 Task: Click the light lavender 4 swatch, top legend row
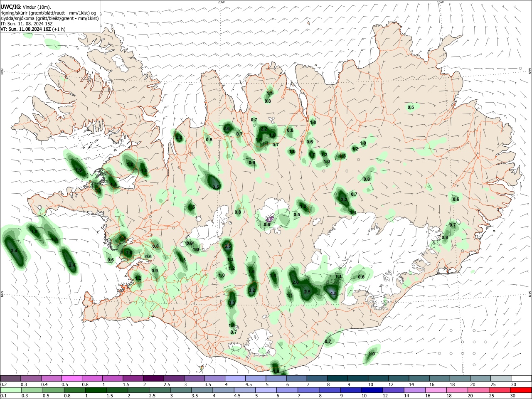tap(235, 379)
